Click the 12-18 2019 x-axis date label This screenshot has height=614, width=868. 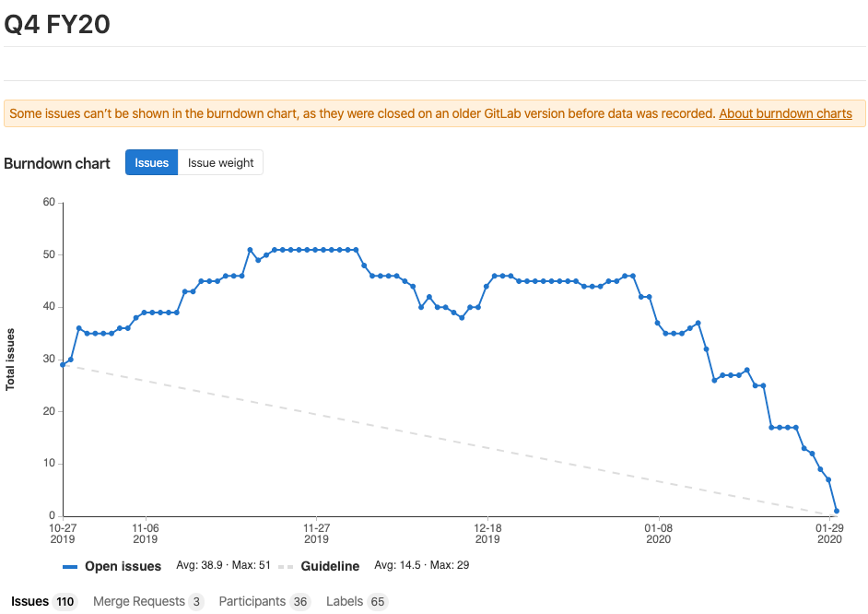pos(487,533)
